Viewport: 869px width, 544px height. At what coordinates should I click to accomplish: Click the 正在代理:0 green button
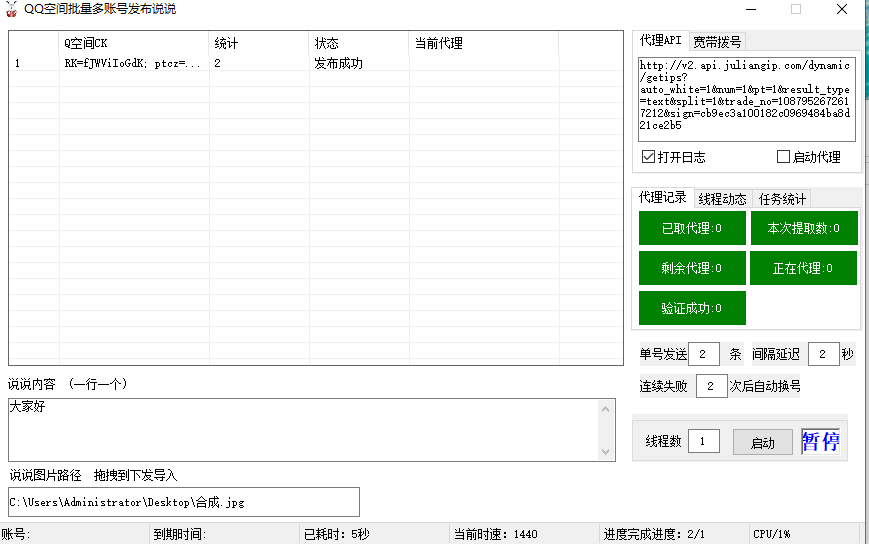(804, 268)
